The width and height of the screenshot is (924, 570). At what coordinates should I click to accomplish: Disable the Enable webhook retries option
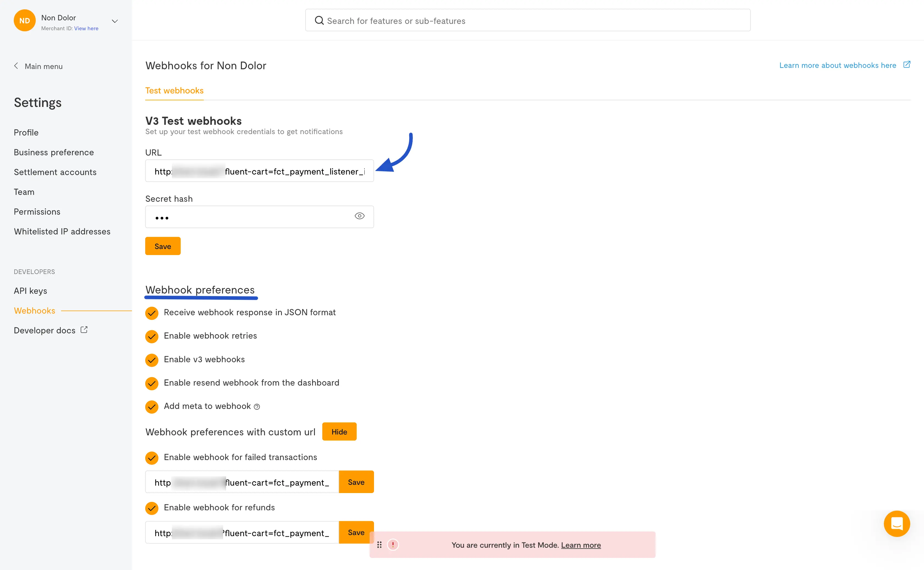(152, 336)
